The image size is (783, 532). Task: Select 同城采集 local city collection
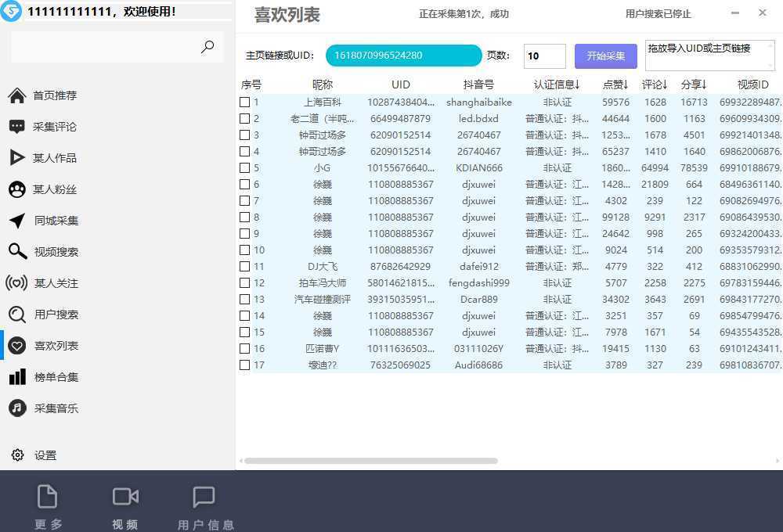58,221
